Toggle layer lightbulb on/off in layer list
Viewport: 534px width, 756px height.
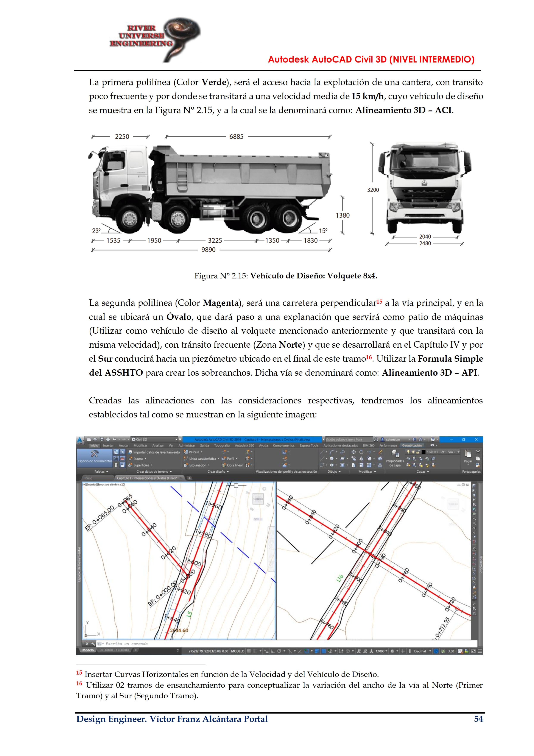click(408, 452)
